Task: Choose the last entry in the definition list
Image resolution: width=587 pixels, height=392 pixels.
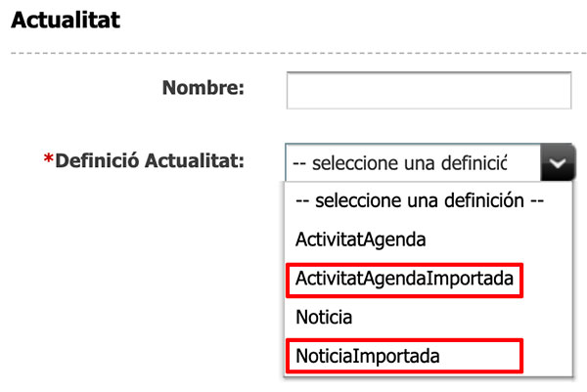Action: coord(368,357)
